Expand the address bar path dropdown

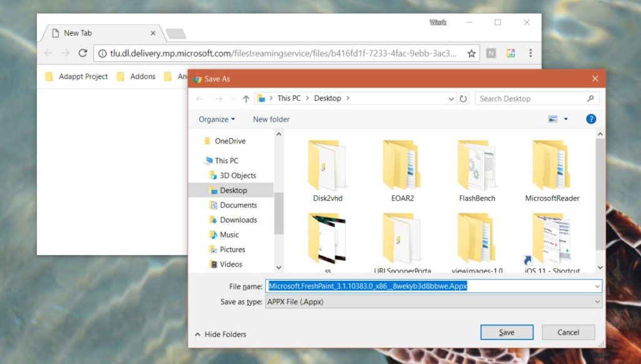point(451,98)
